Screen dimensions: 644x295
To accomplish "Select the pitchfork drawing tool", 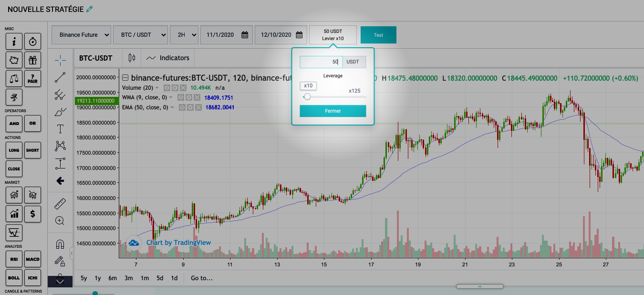I will tap(60, 95).
